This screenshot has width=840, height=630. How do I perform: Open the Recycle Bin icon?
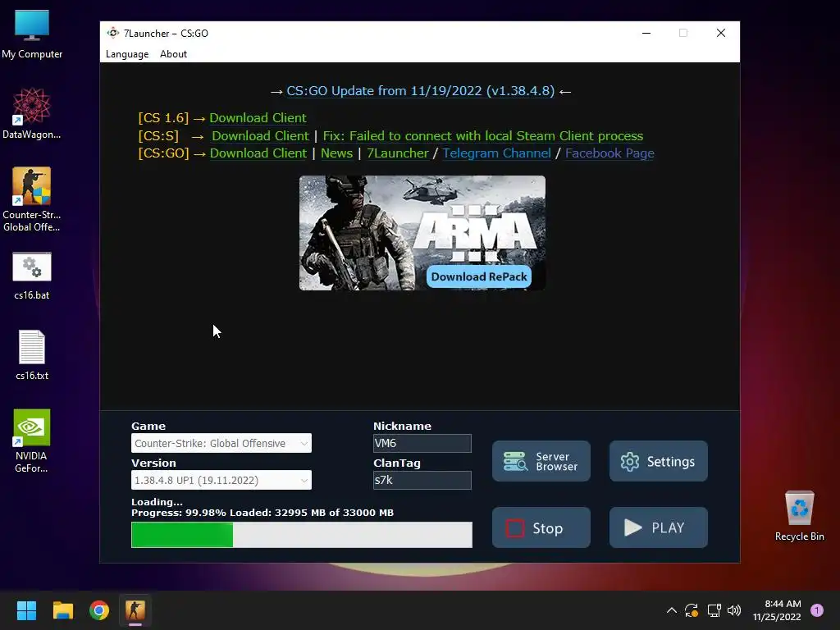pyautogui.click(x=799, y=515)
